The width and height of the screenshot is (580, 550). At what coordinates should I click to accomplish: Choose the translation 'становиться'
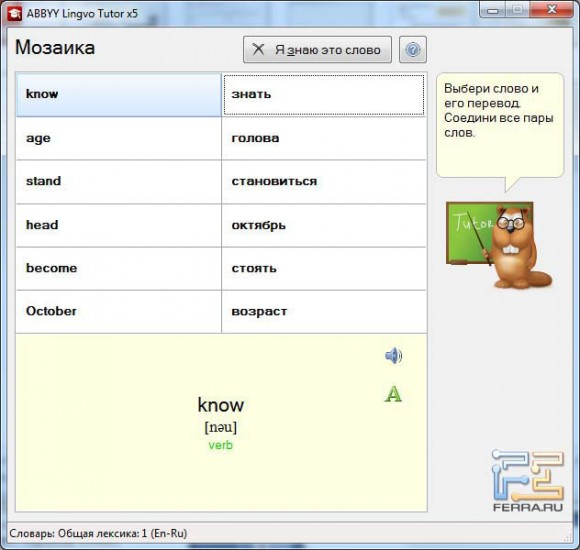(x=324, y=182)
